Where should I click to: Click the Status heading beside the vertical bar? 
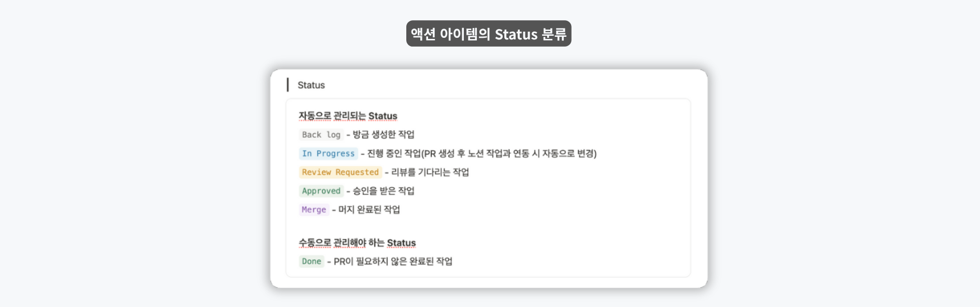coord(311,85)
